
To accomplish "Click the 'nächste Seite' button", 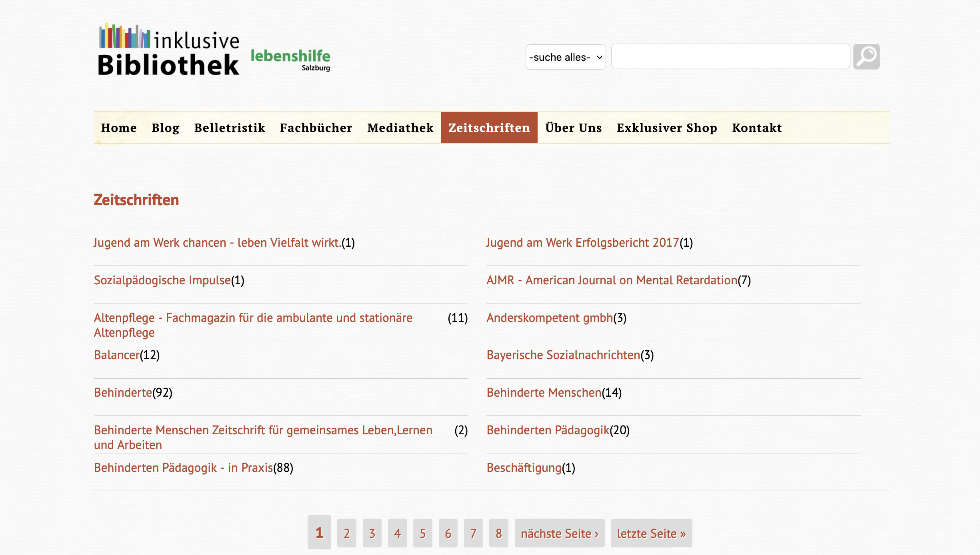I will (559, 533).
